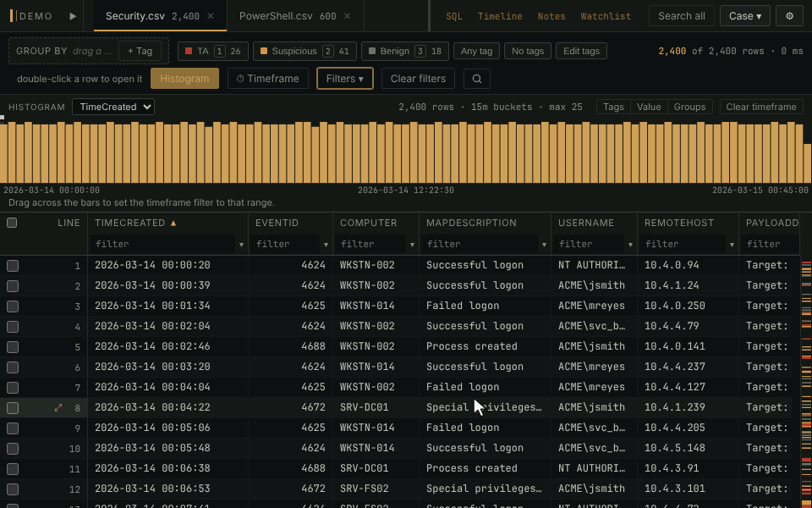Check the checkbox for row 3

[x=13, y=306]
